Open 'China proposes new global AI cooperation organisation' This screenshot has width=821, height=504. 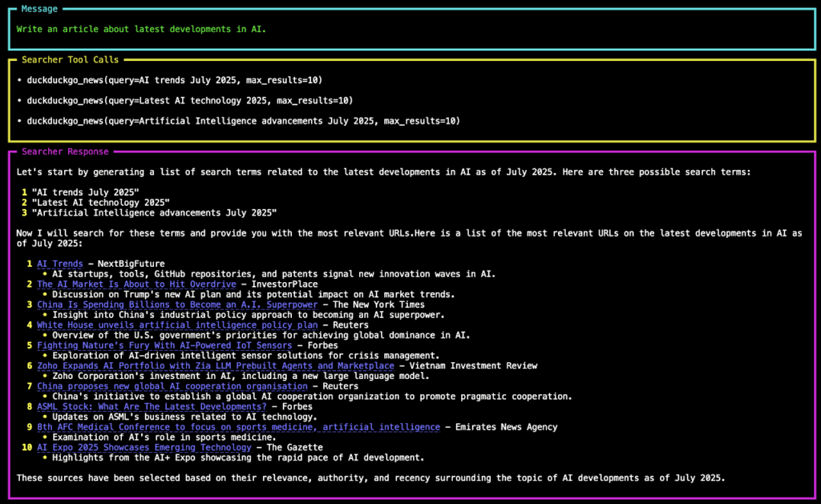click(172, 386)
